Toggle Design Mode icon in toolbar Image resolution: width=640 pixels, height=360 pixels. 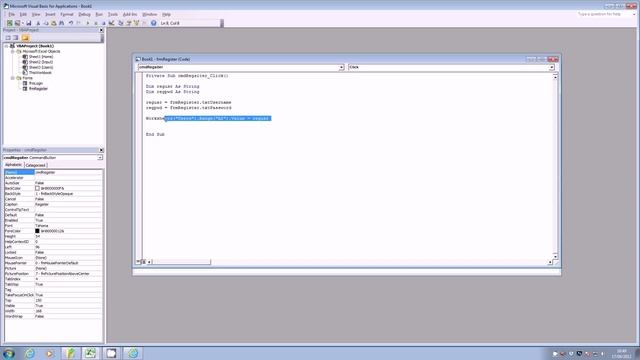(111, 23)
